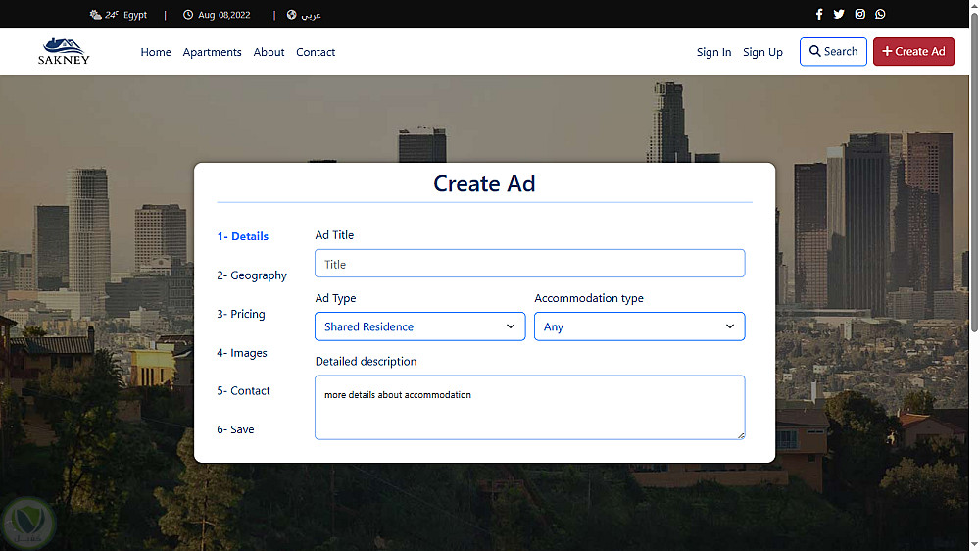Open the Twitter social icon
Viewport: 980px width, 551px height.
click(x=839, y=14)
